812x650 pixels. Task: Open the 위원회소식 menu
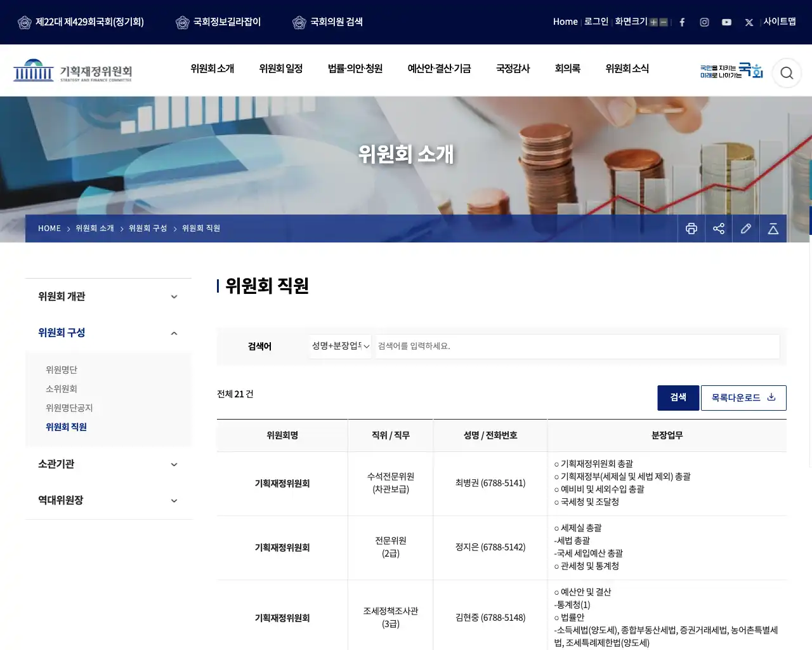click(x=627, y=69)
